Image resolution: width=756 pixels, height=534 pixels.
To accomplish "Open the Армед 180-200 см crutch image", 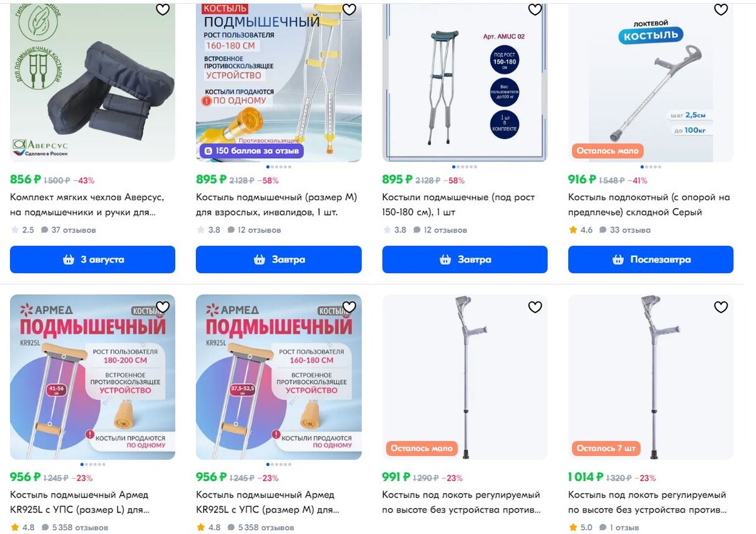I will 93,377.
